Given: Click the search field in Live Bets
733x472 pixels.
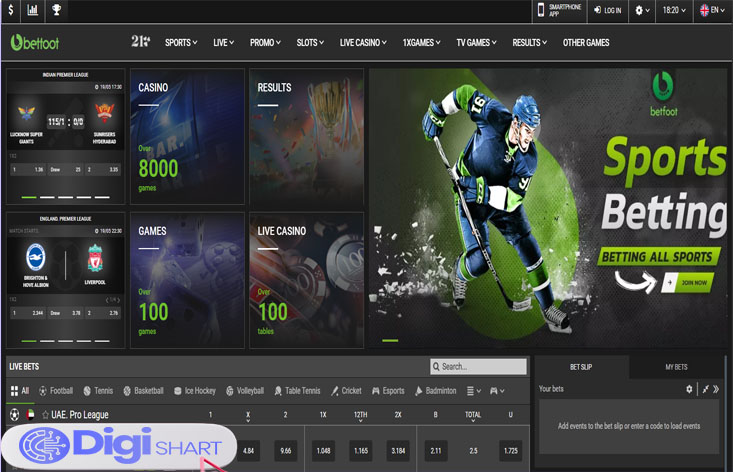Looking at the screenshot, I should [x=478, y=366].
